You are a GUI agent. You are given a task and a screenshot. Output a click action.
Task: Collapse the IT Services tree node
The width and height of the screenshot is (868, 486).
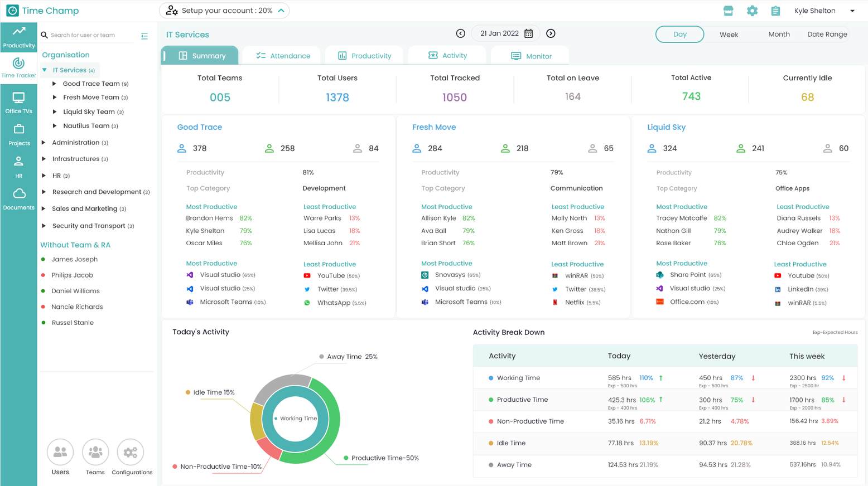click(x=45, y=70)
